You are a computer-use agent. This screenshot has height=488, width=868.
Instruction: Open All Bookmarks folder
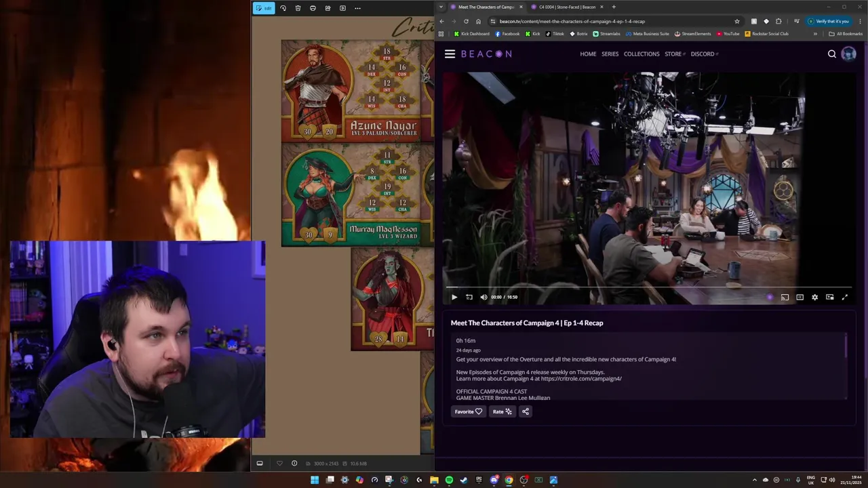846,34
